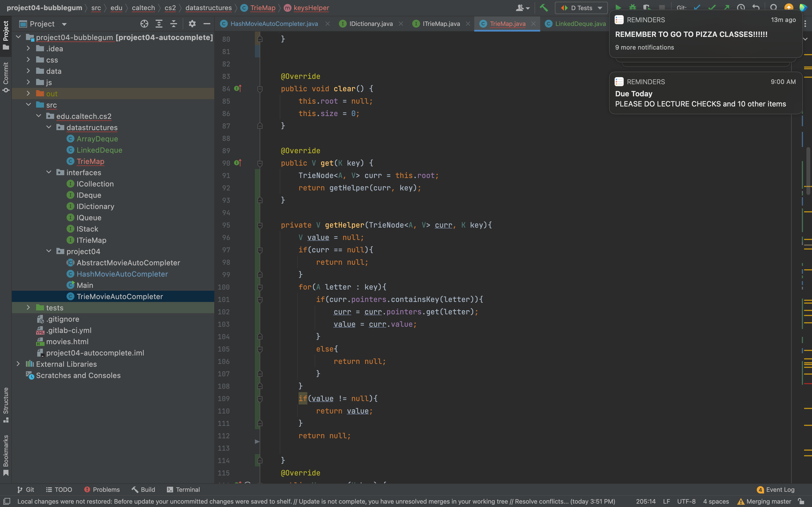Click override gutter icon on line 84
812x507 pixels.
point(238,88)
